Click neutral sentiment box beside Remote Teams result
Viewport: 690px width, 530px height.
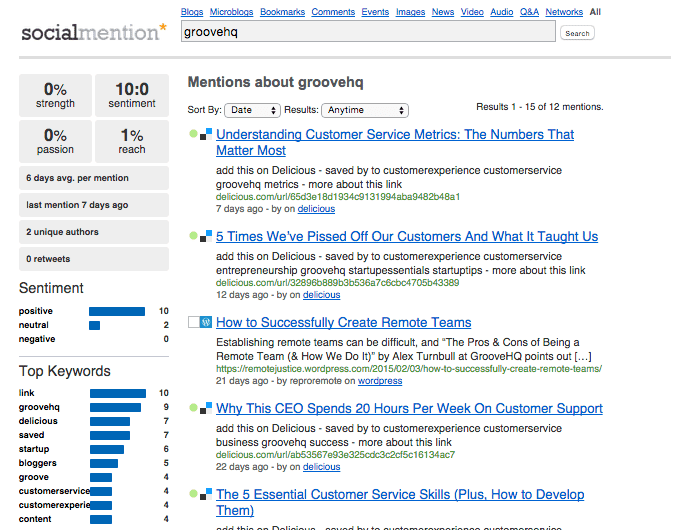[x=193, y=322]
